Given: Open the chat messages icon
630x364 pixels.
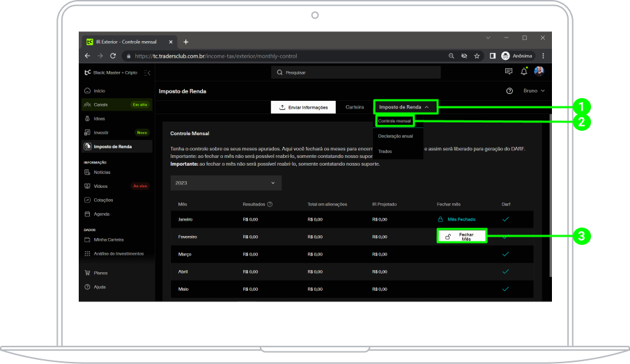Looking at the screenshot, I should (509, 72).
